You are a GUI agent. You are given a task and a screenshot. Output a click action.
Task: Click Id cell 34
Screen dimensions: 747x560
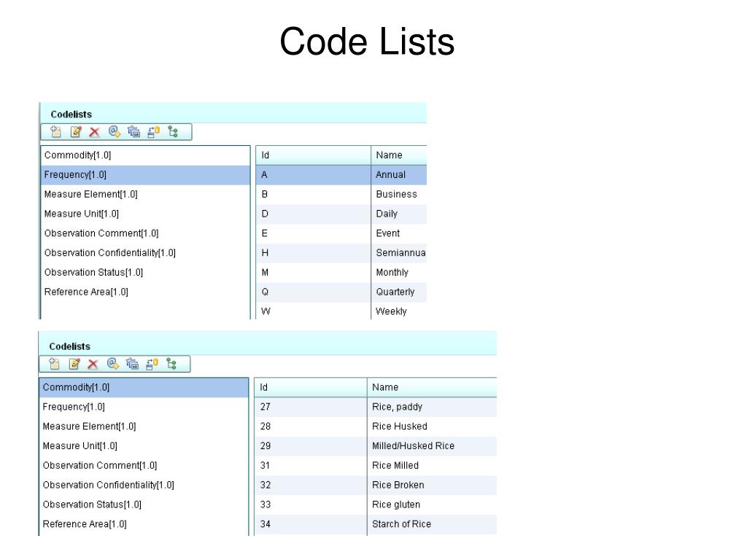[x=311, y=524]
